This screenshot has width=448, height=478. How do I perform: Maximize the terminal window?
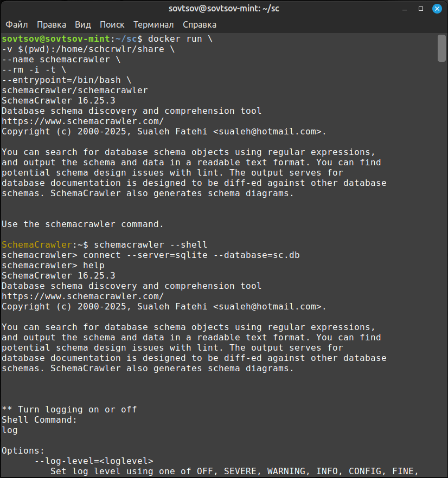click(421, 9)
